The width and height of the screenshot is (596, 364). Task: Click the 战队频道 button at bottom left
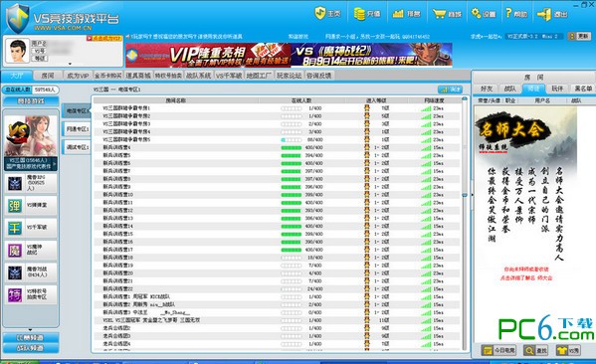(31, 348)
